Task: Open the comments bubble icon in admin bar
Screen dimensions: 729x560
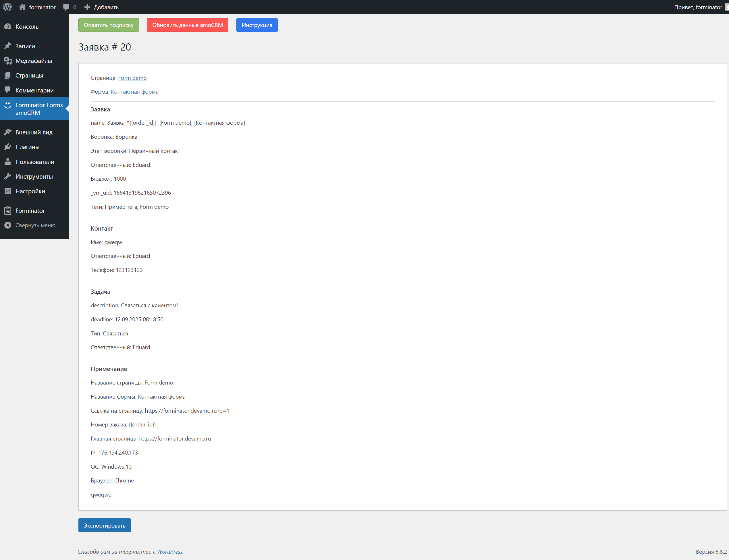Action: pos(66,7)
